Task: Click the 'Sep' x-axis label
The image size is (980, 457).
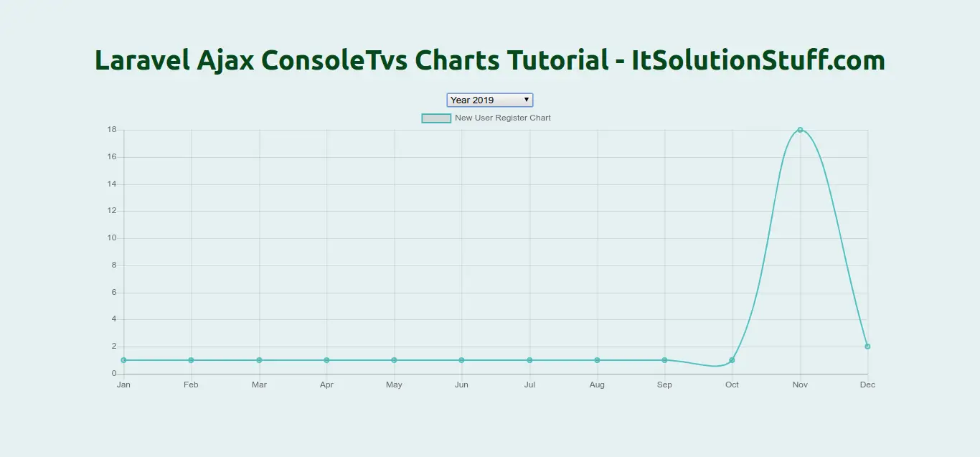Action: click(664, 385)
